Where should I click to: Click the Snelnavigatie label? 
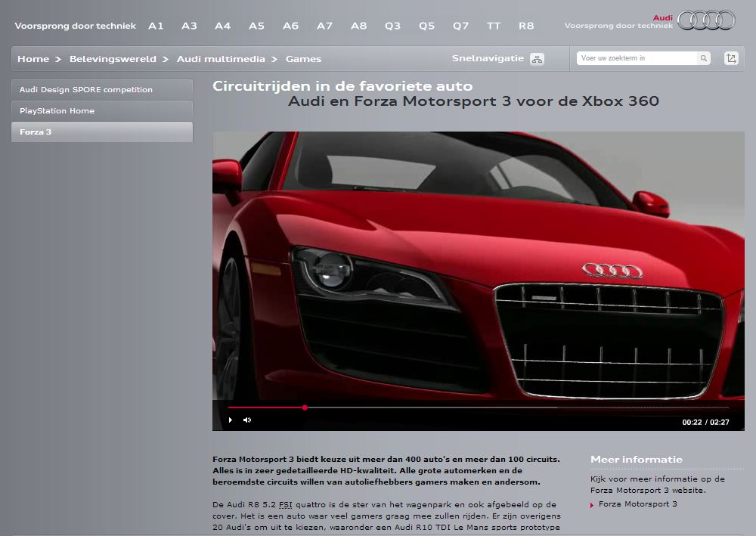488,58
